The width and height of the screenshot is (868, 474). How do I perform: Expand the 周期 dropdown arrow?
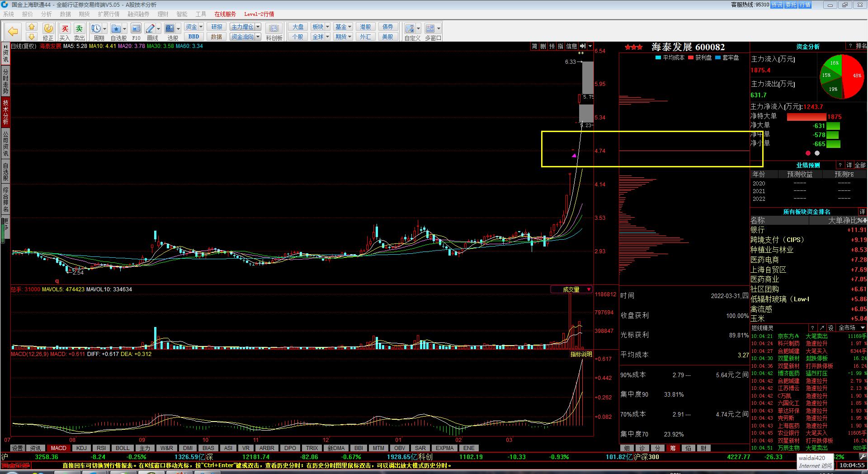[104, 28]
